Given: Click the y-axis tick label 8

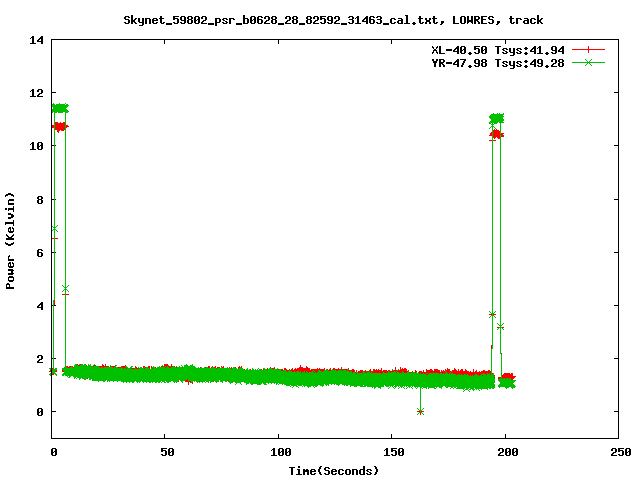Looking at the screenshot, I should (x=40, y=200).
